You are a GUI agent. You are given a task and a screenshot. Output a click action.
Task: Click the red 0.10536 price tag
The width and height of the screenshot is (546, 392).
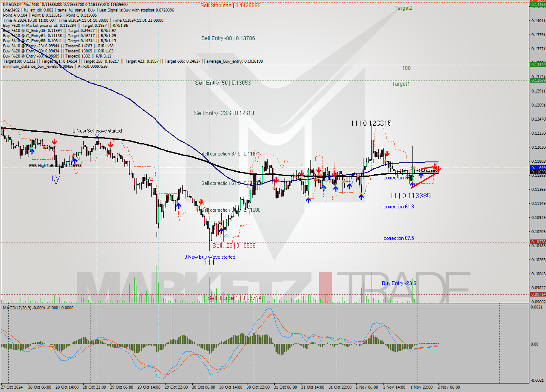pos(537,242)
